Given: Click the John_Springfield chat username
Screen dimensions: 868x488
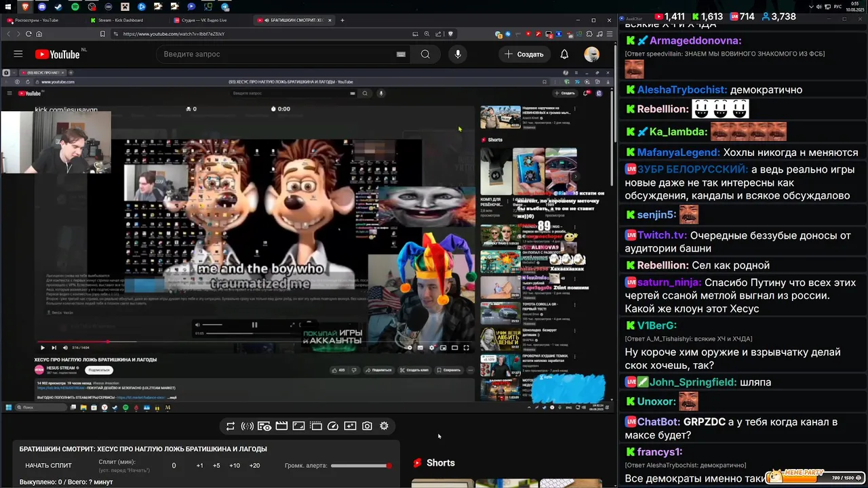Looking at the screenshot, I should click(692, 382).
